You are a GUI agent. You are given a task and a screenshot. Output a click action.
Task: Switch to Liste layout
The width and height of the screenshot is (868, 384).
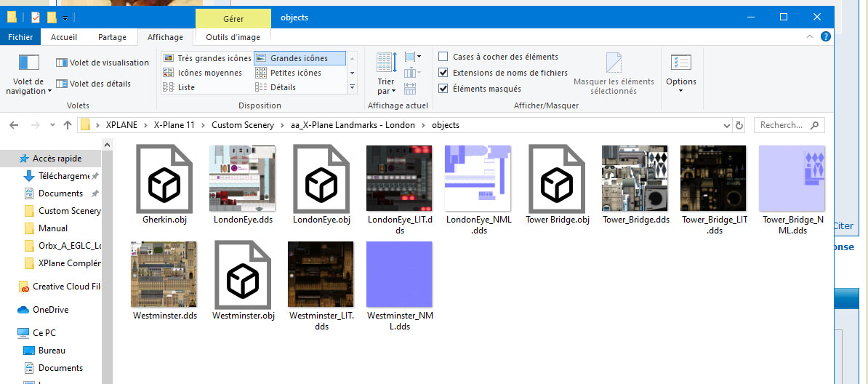[179, 87]
